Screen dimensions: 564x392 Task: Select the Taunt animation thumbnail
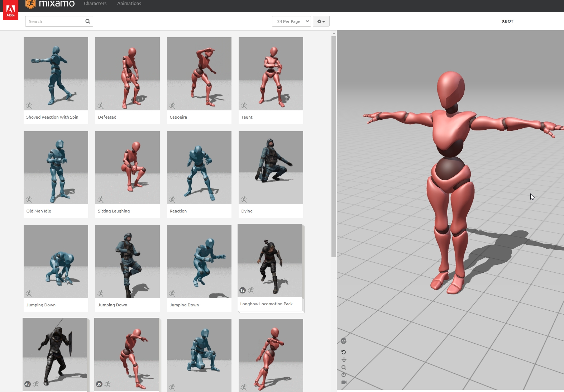(271, 74)
